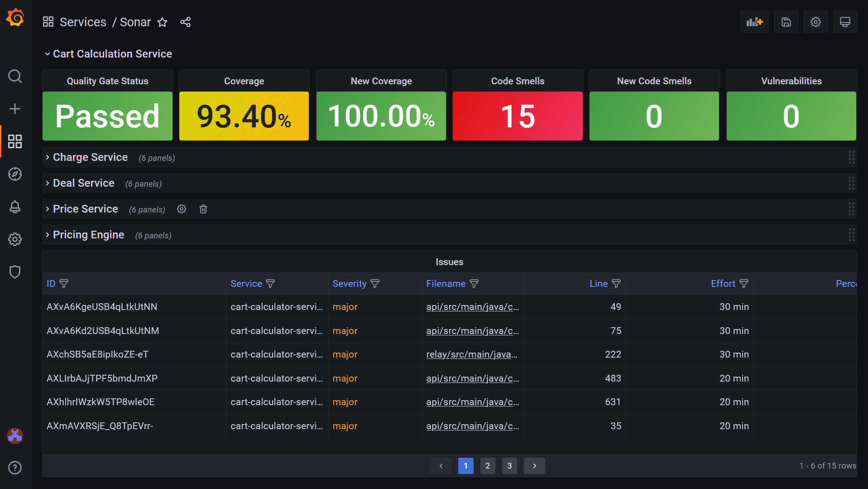Image resolution: width=868 pixels, height=489 pixels.
Task: Go to next page of Issues table
Action: 534,466
